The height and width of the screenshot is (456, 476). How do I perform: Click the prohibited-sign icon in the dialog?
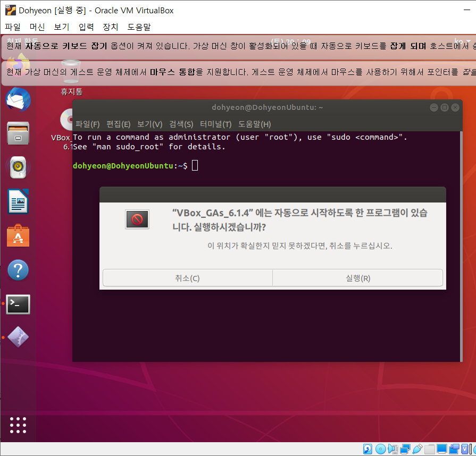(x=137, y=219)
